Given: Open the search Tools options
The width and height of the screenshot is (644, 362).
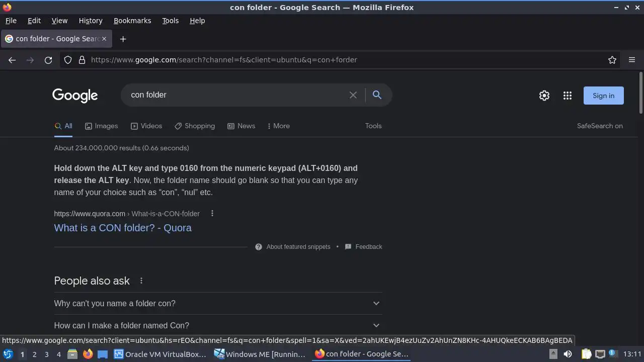Looking at the screenshot, I should pyautogui.click(x=373, y=126).
